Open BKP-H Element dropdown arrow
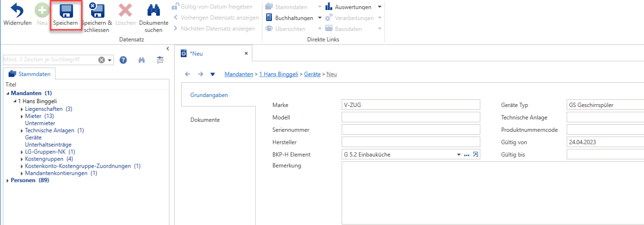The width and height of the screenshot is (644, 225). point(459,155)
